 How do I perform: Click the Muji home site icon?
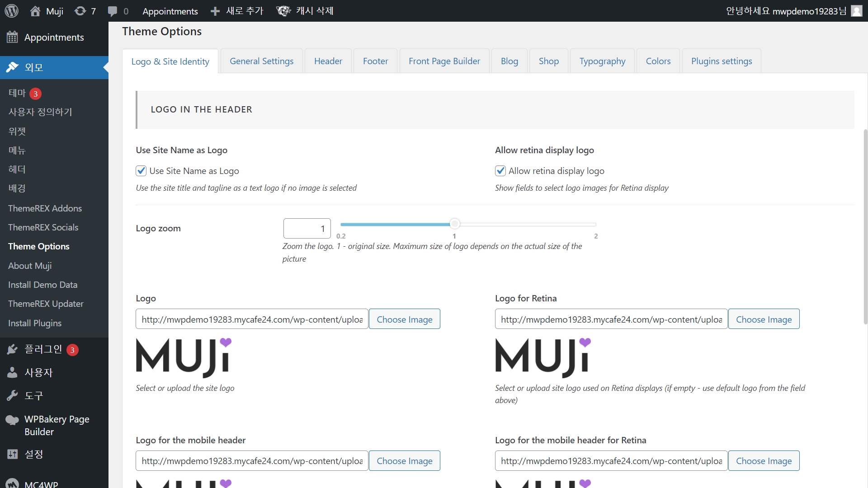[x=35, y=11]
